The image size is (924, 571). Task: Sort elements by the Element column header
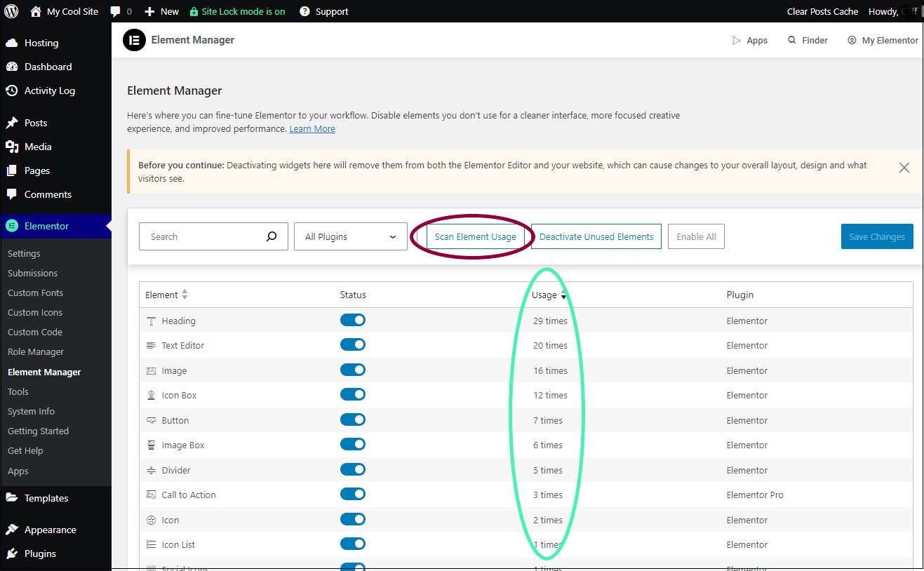[166, 295]
